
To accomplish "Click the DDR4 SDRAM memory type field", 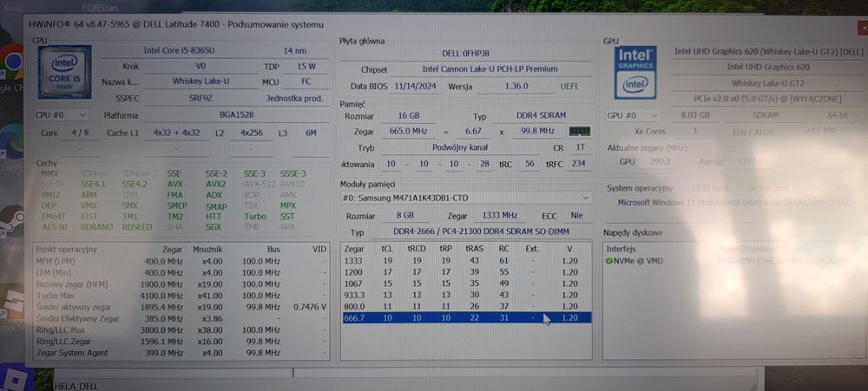I will pyautogui.click(x=541, y=115).
